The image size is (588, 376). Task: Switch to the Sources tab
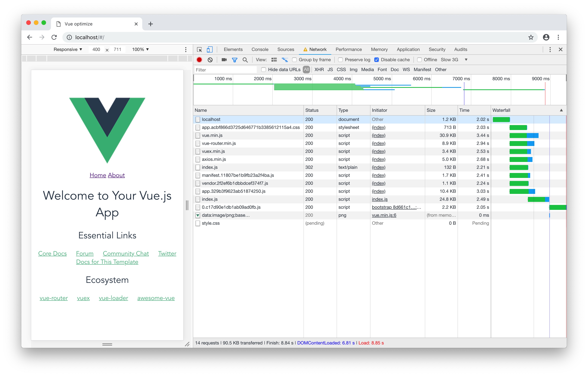point(286,50)
